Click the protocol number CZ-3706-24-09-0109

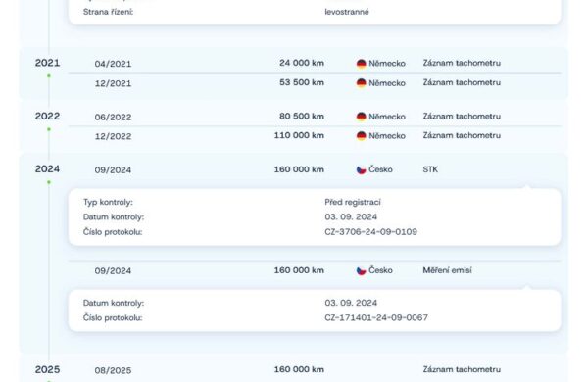coord(370,232)
